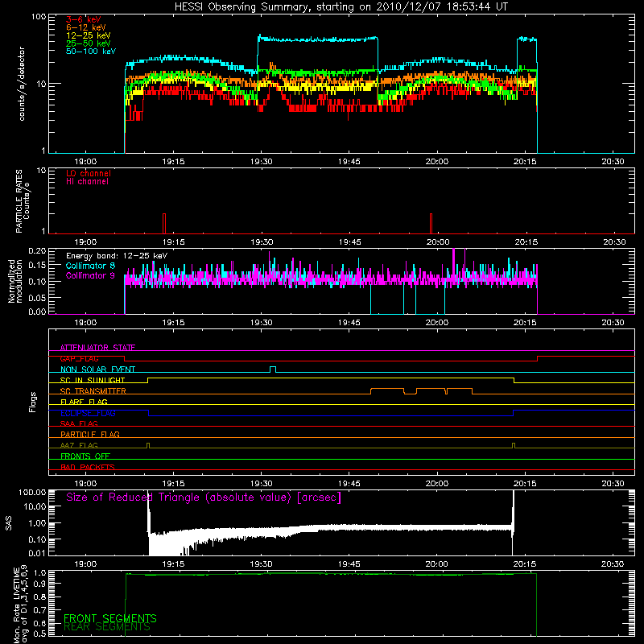This screenshot has width=644, height=644.
Task: Select the green 25-50 keV legend label
Action: coord(89,43)
